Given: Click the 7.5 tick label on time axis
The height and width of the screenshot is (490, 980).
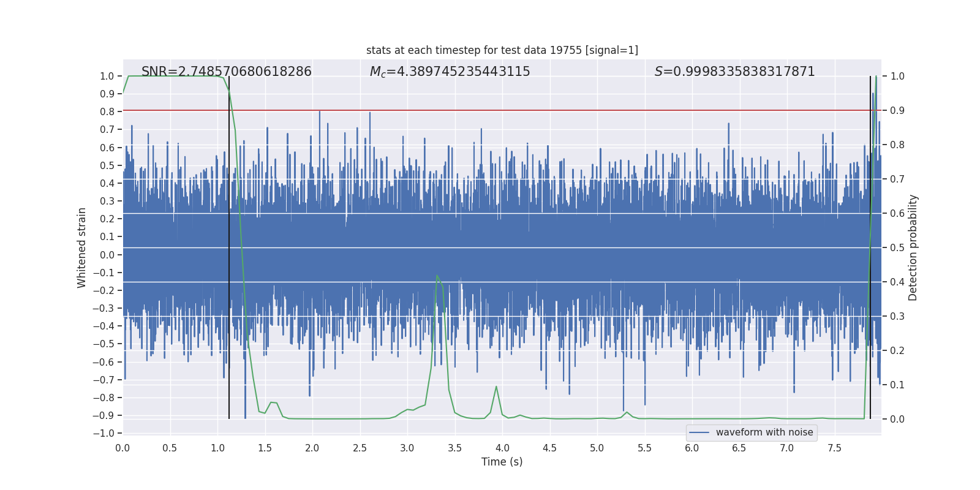Looking at the screenshot, I should pos(834,448).
